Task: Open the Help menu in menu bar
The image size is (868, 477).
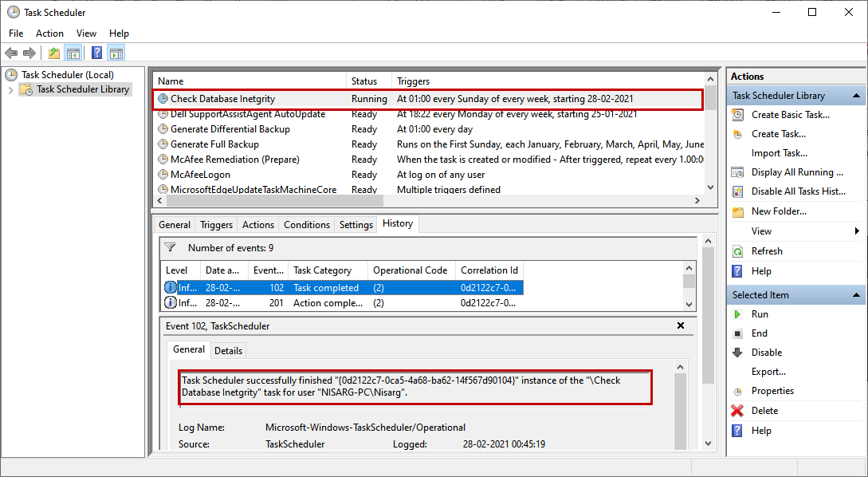Action: [x=119, y=34]
